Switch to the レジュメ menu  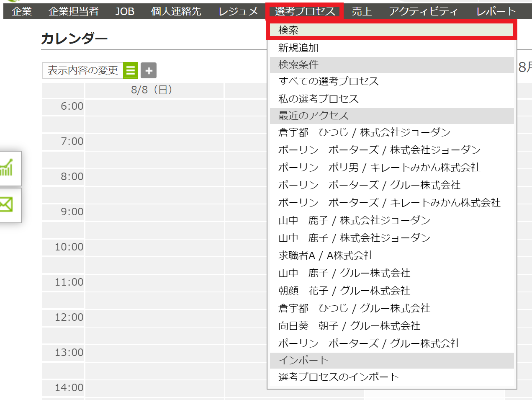point(238,11)
